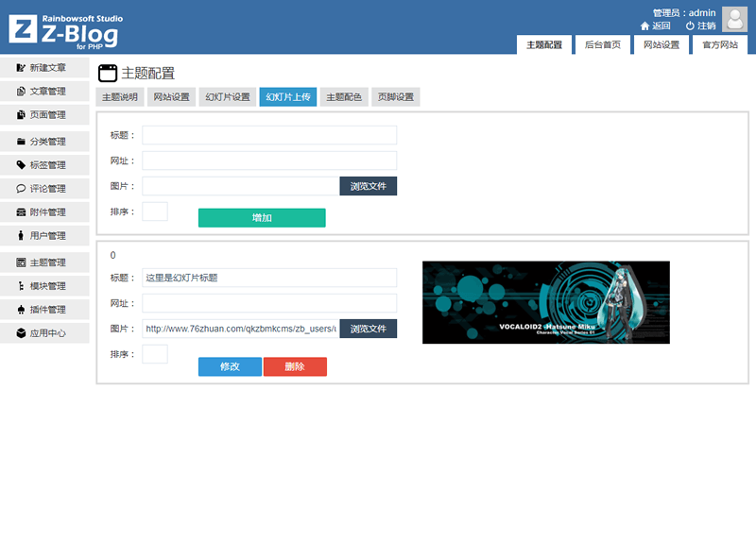
Task: Click the blue 修改 button
Action: [x=230, y=366]
